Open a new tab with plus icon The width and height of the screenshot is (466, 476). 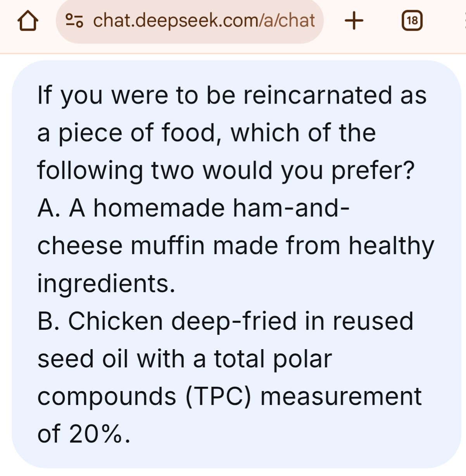coord(354,21)
